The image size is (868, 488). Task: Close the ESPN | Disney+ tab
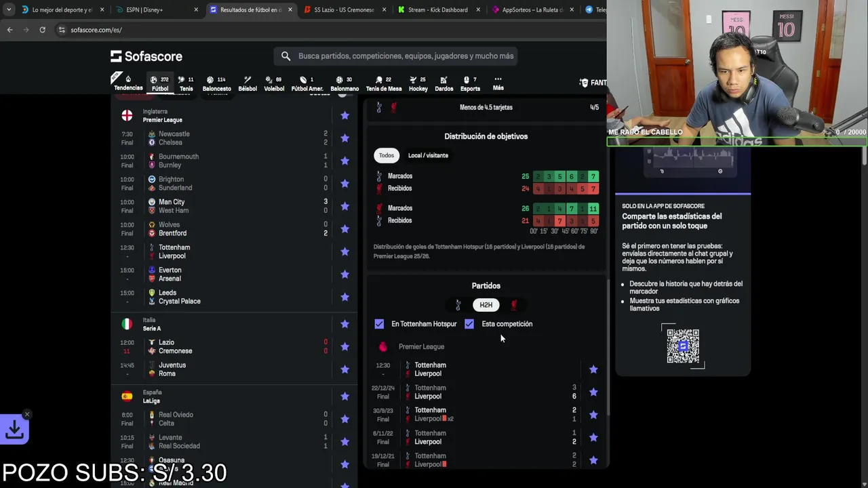[196, 10]
